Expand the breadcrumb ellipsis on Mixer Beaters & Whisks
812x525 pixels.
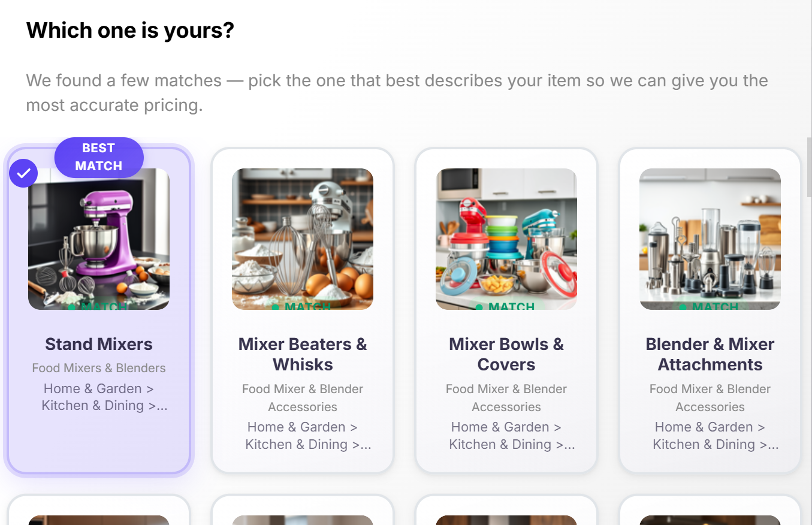tap(367, 444)
